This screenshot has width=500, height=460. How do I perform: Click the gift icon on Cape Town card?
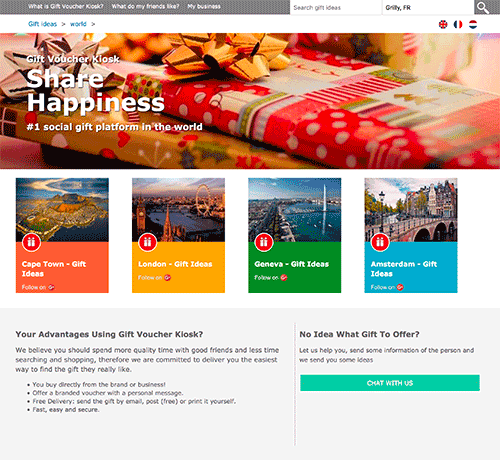(x=31, y=242)
